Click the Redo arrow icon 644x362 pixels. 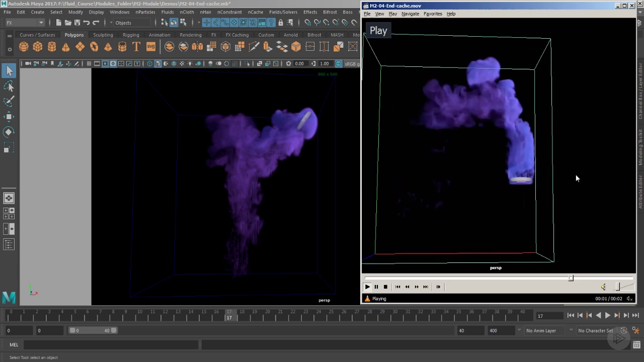96,23
